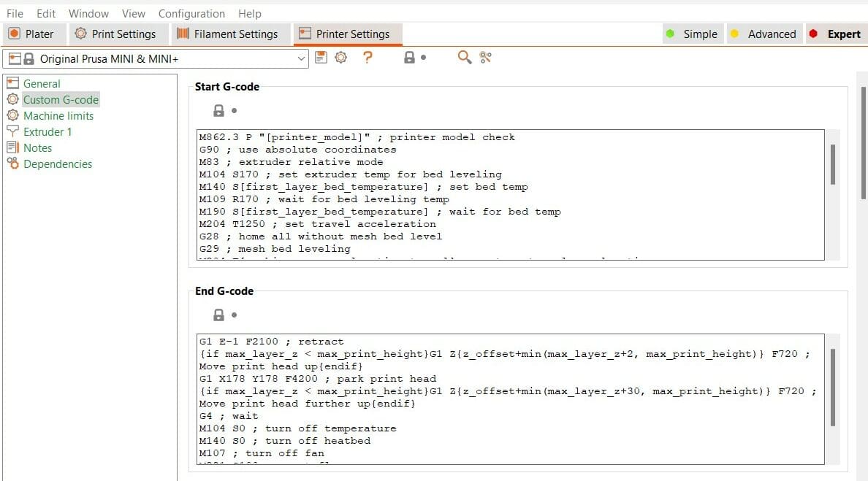Click the 'G4 ; wait' line

tap(229, 416)
